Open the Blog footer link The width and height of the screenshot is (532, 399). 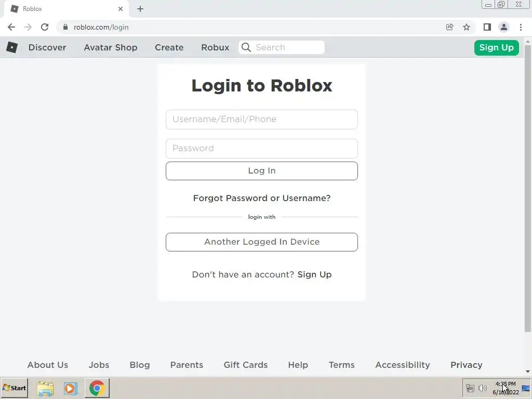pyautogui.click(x=139, y=365)
